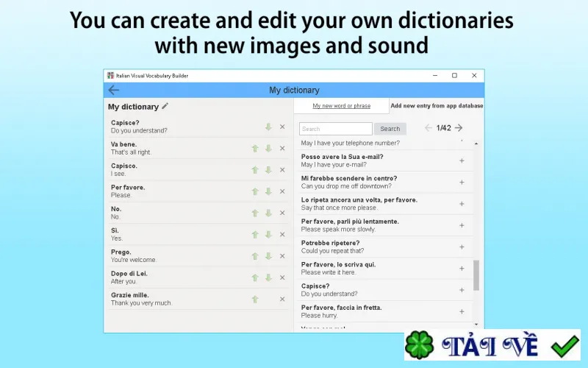
Task: Go to the previous results page
Action: [429, 128]
